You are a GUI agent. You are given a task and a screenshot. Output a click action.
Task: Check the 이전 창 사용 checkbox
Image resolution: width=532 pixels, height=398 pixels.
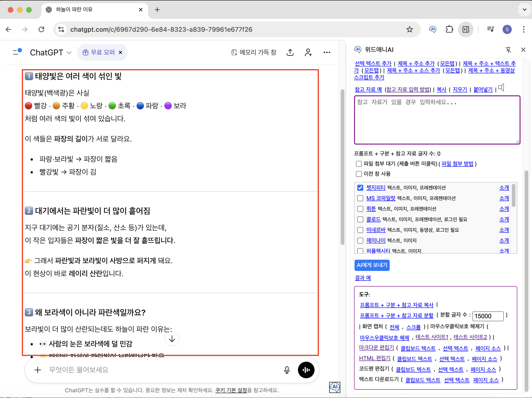tap(359, 174)
